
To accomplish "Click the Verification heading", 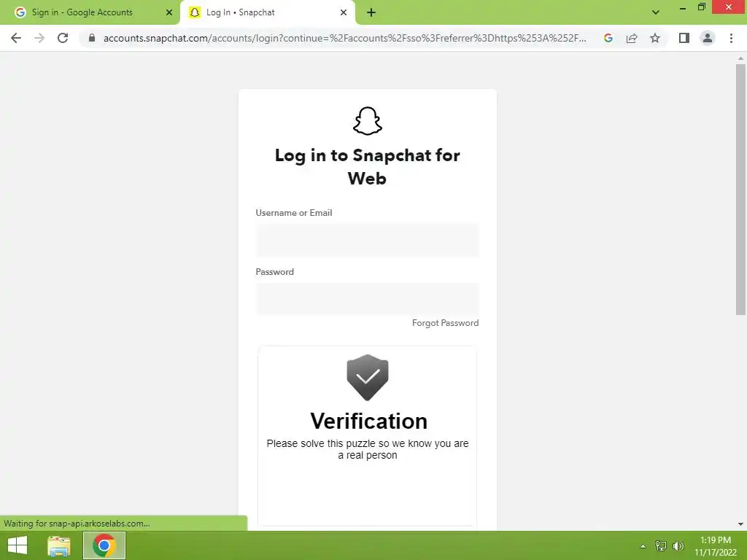I will [x=368, y=421].
